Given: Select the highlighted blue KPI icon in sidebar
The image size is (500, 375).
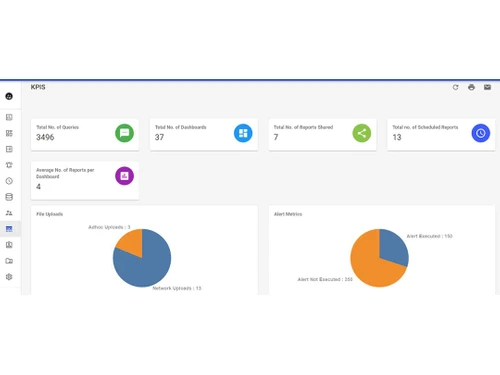Looking at the screenshot, I should (x=9, y=229).
